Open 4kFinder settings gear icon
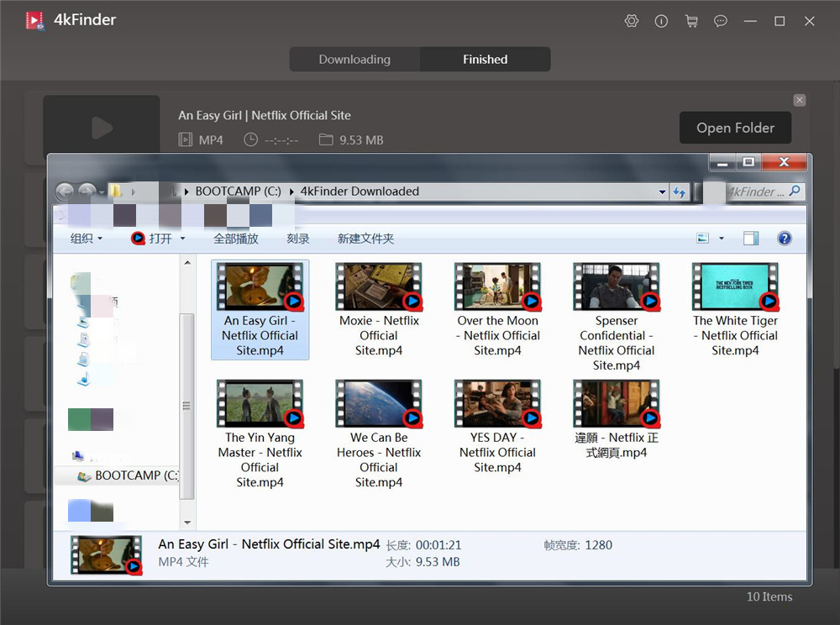 (x=632, y=21)
